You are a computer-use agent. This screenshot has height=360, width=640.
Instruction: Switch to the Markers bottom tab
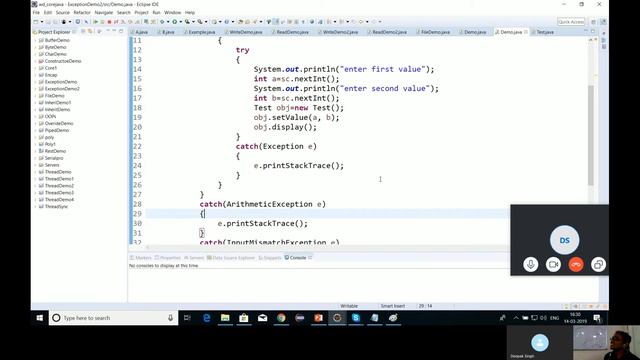coord(141,258)
